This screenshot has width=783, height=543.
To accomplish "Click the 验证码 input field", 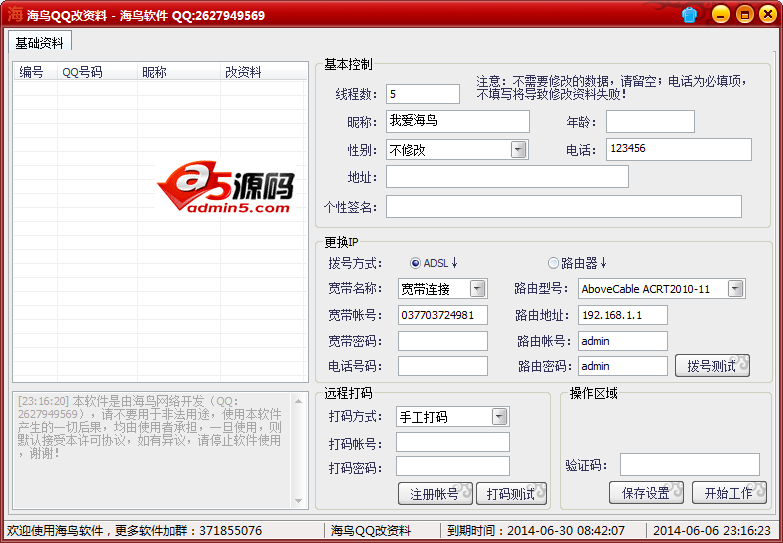I will point(690,465).
